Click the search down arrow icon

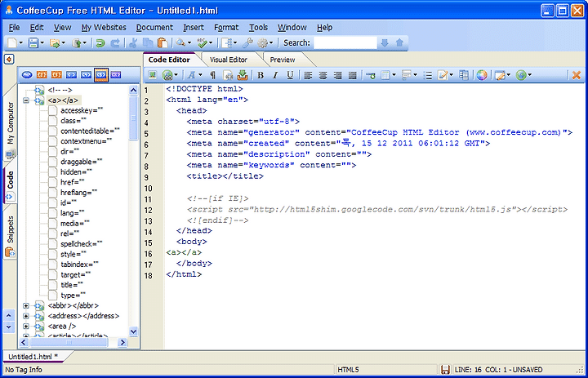click(x=385, y=43)
